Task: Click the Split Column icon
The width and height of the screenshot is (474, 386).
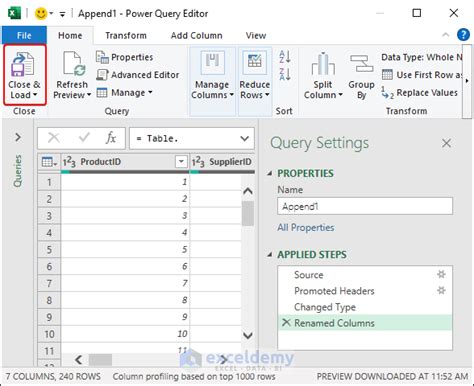Action: [x=323, y=64]
